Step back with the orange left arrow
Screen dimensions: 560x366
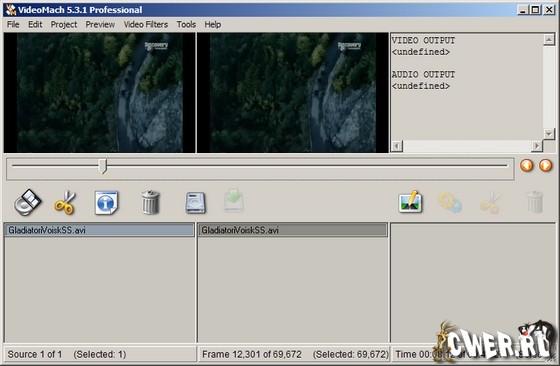coord(526,165)
